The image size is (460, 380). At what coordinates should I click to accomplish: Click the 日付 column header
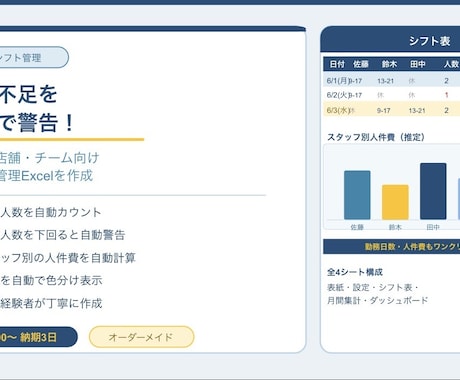pyautogui.click(x=337, y=64)
